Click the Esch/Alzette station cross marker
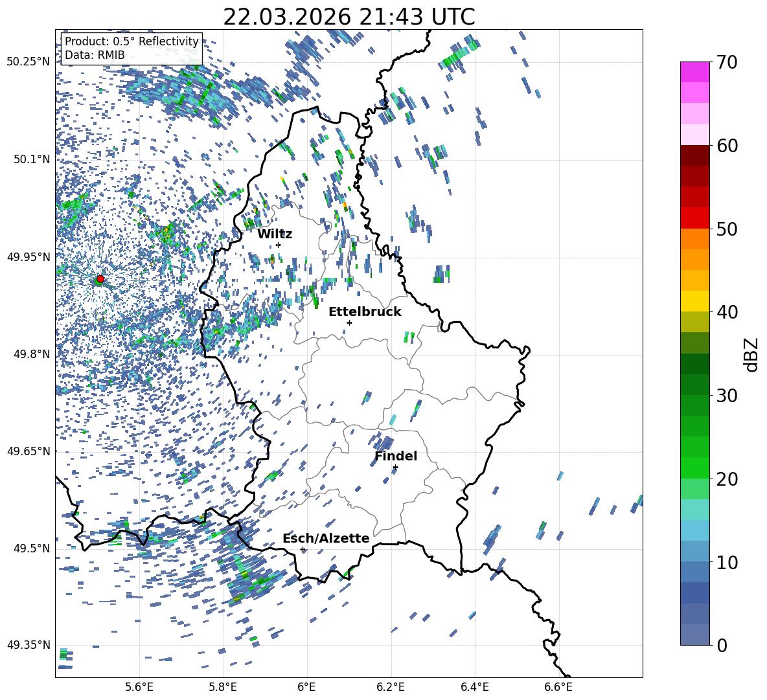 pyautogui.click(x=303, y=549)
